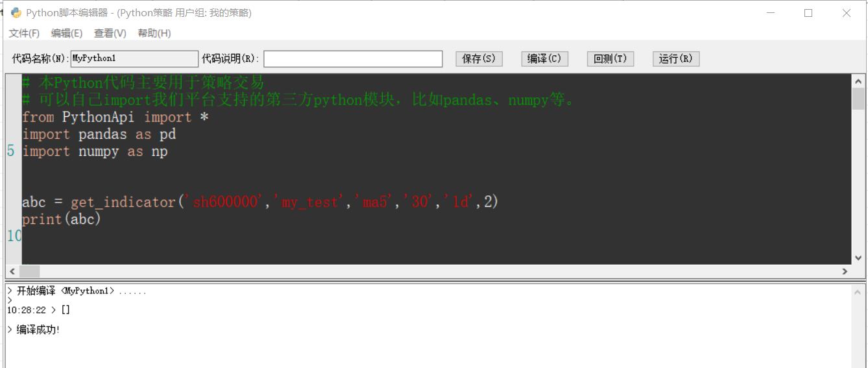Screen dimensions: 868x368
Task: Click the 代码说明(R) label
Action: pos(230,58)
